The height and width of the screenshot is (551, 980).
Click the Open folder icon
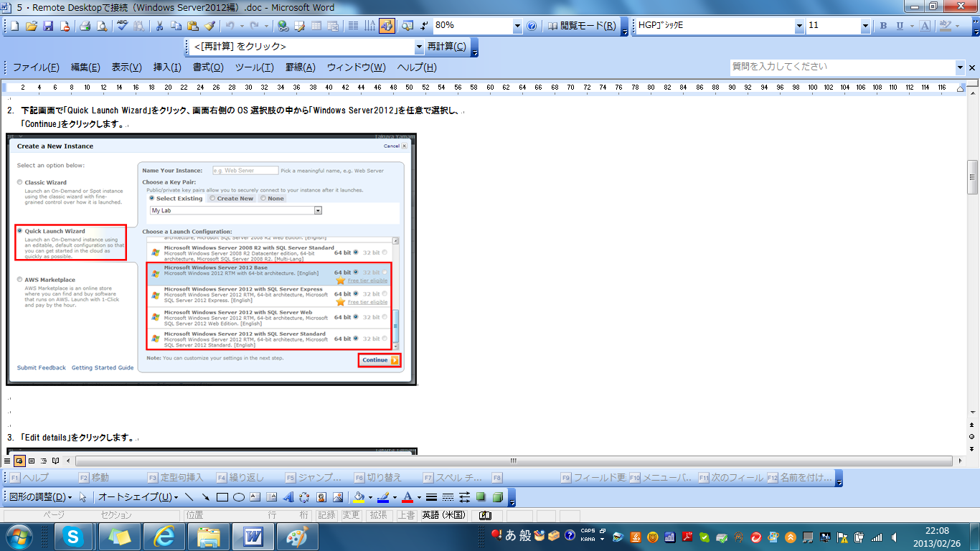[x=32, y=26]
